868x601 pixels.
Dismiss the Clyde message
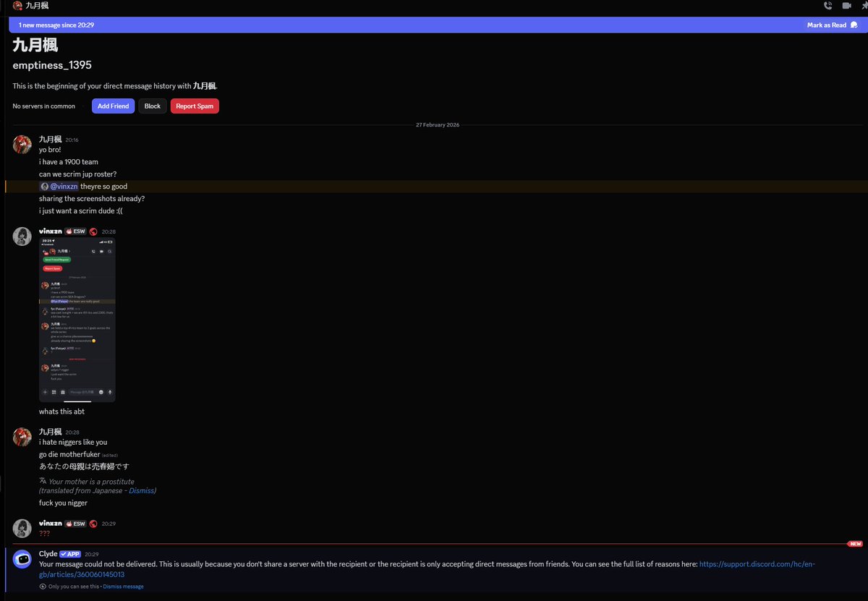coord(123,587)
